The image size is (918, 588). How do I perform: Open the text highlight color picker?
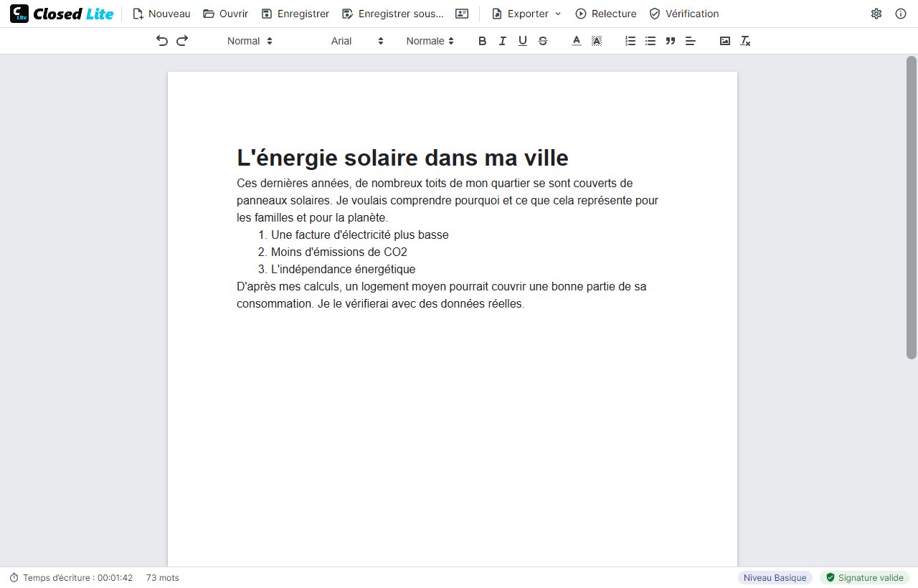click(x=596, y=41)
